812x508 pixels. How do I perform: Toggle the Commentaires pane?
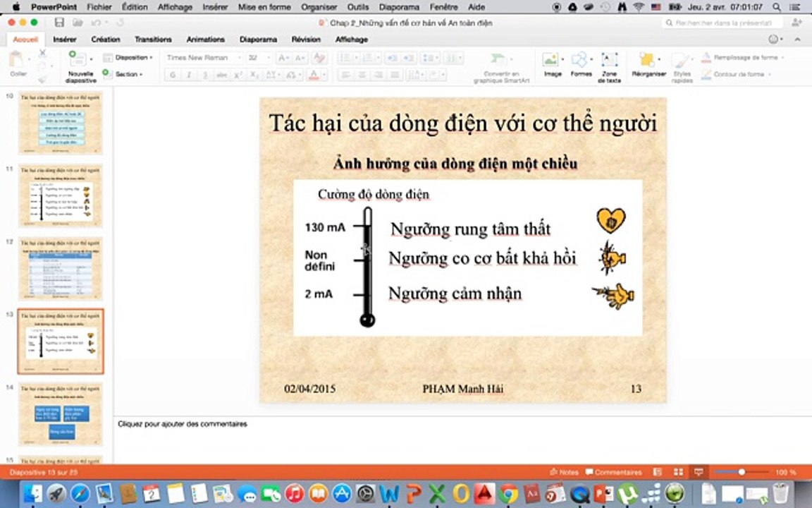[613, 472]
